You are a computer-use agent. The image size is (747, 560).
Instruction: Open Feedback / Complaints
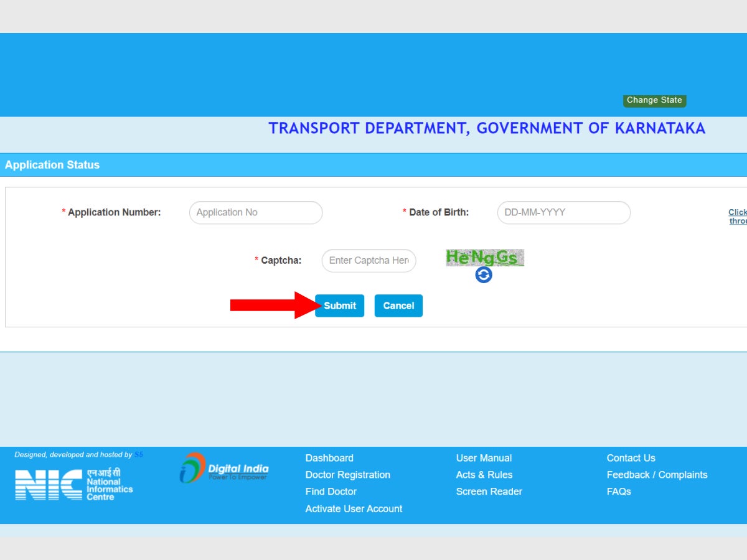[657, 475]
